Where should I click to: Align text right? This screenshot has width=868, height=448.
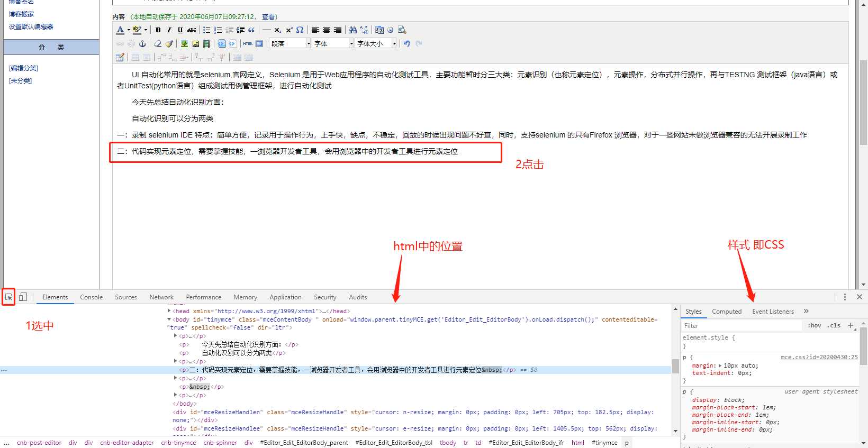point(338,30)
